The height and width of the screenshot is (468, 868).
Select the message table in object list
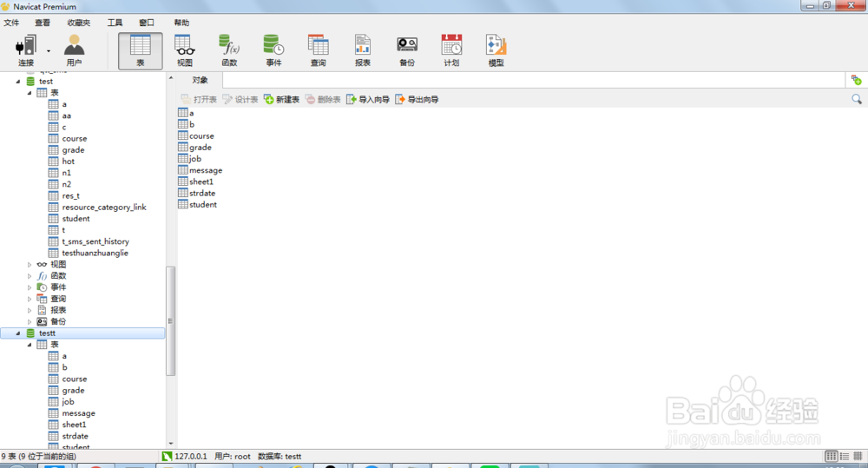pyautogui.click(x=200, y=170)
